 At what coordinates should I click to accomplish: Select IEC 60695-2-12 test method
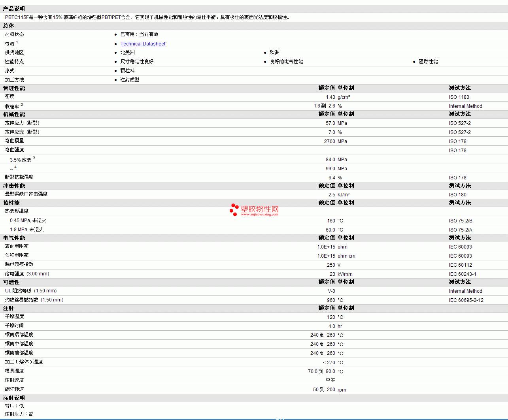point(466,300)
